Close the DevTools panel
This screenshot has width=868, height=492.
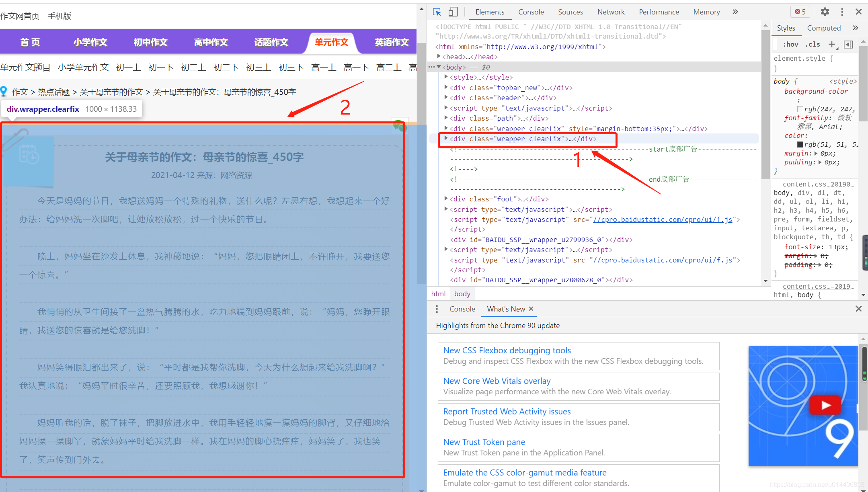859,12
